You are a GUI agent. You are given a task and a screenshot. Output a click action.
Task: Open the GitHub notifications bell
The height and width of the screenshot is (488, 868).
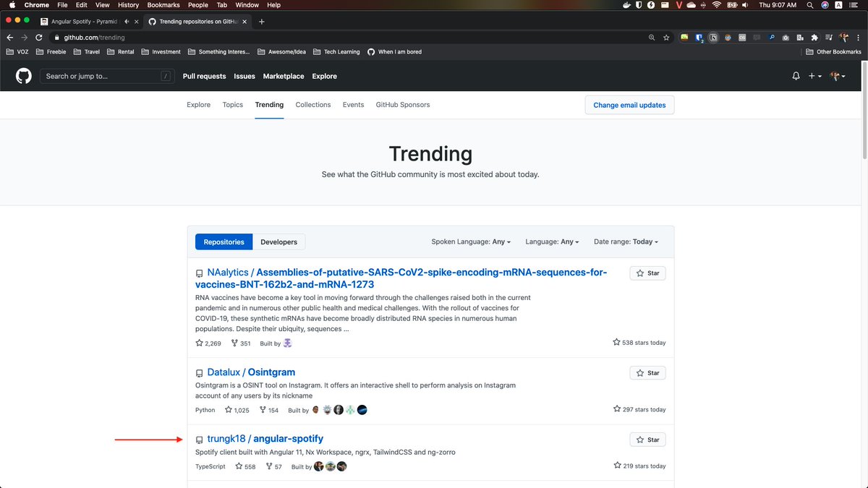click(x=796, y=76)
